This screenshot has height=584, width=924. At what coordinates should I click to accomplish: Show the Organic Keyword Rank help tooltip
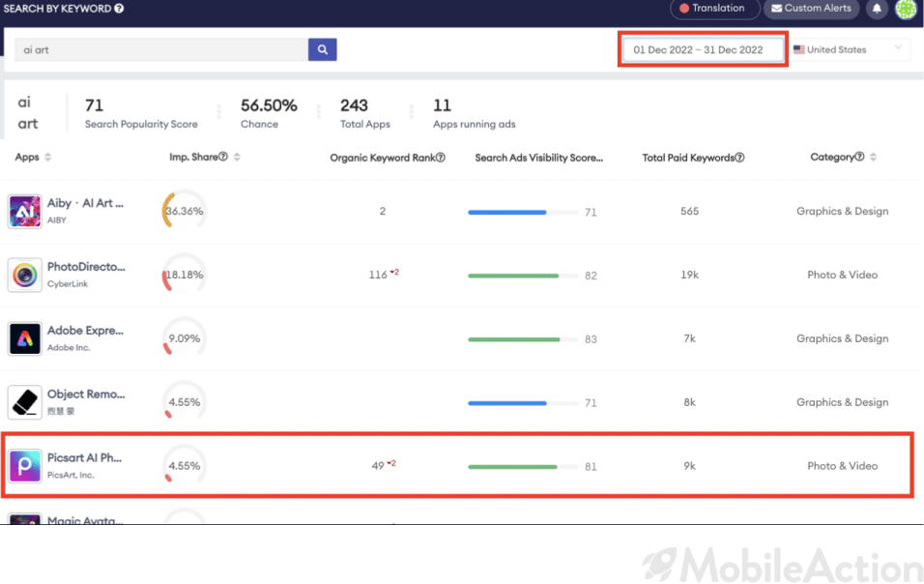click(x=440, y=158)
